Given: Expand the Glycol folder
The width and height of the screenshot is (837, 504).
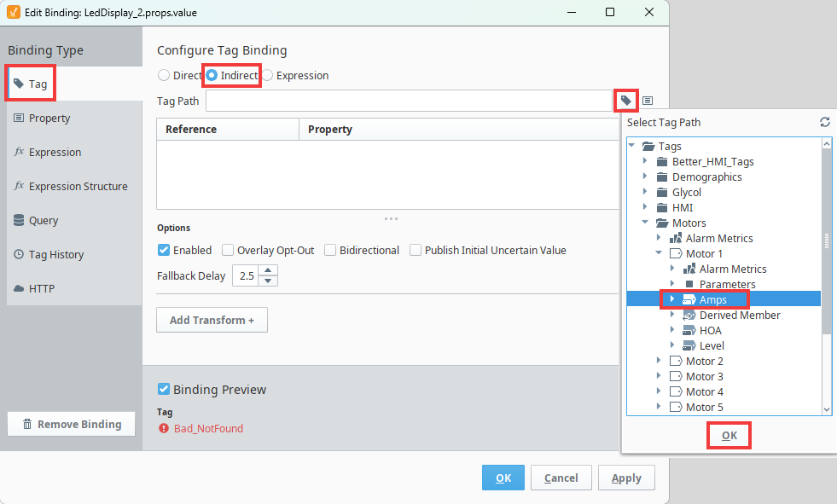Looking at the screenshot, I should tap(645, 193).
